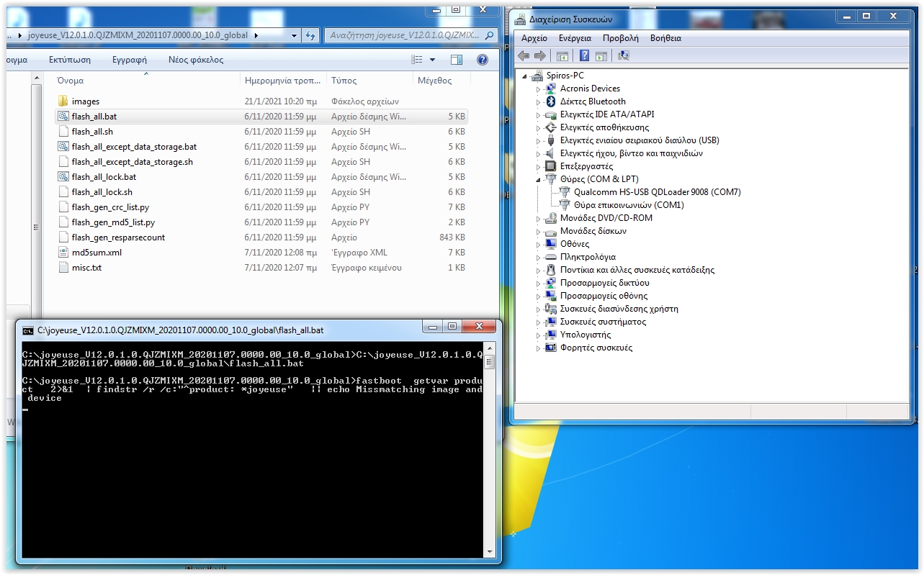
Task: Scan for hardware changes in Device Manager
Action: point(624,55)
